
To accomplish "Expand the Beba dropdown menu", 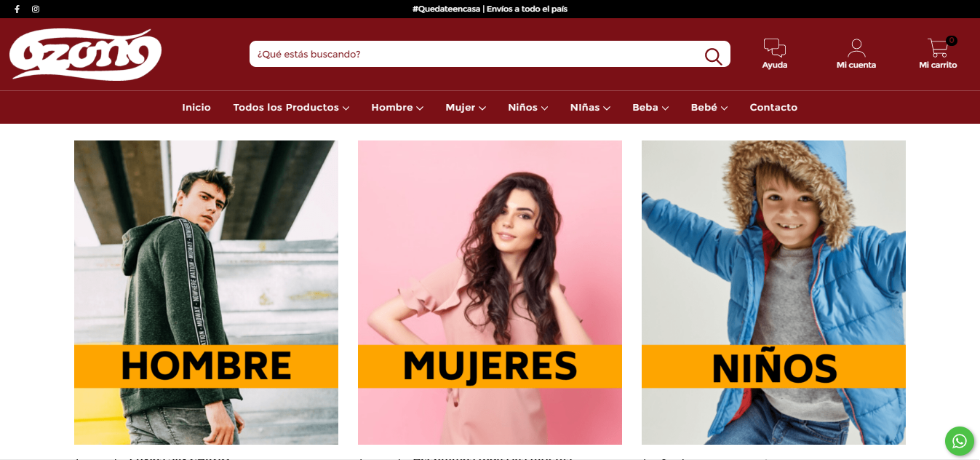I will pos(650,108).
